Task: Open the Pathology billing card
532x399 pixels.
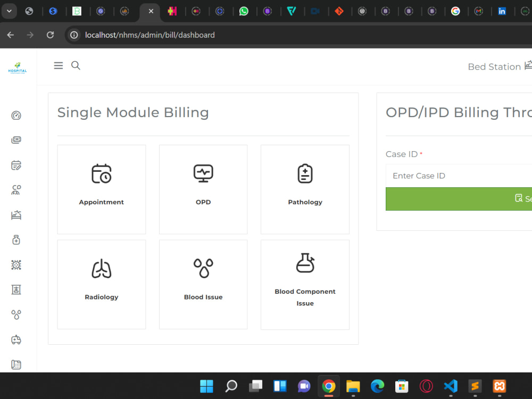Action: 305,189
